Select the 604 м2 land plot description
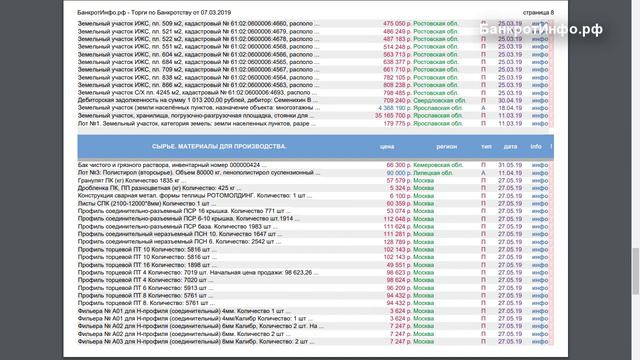Viewport: 640px width, 360px height. click(x=198, y=55)
